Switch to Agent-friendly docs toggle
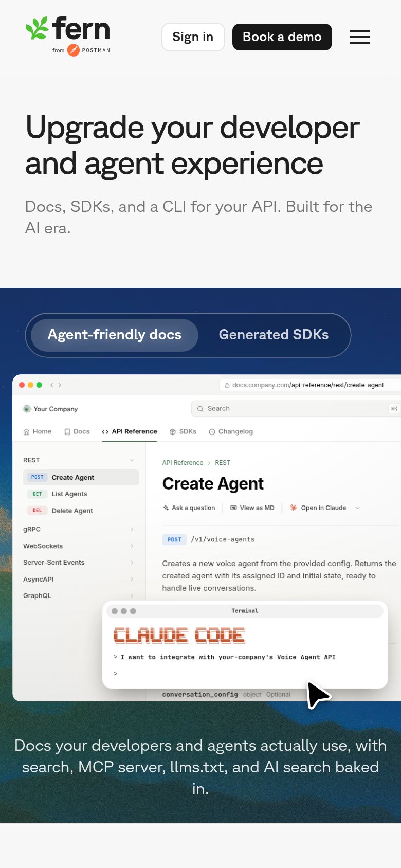This screenshot has width=401, height=868. click(115, 335)
